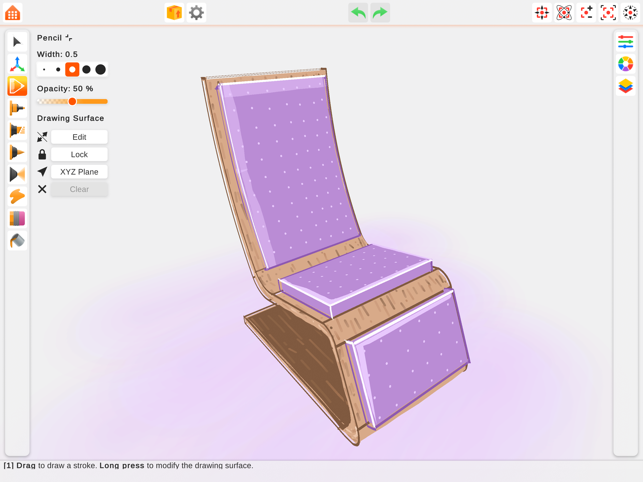This screenshot has height=482, width=643.
Task: Select the mirror symmetry tool
Action: 17,174
